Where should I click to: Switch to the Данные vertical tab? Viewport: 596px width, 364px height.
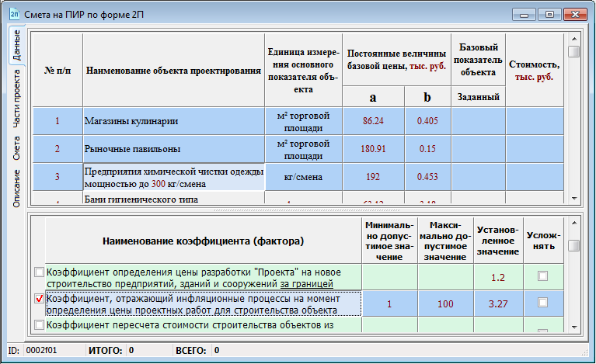[17, 46]
